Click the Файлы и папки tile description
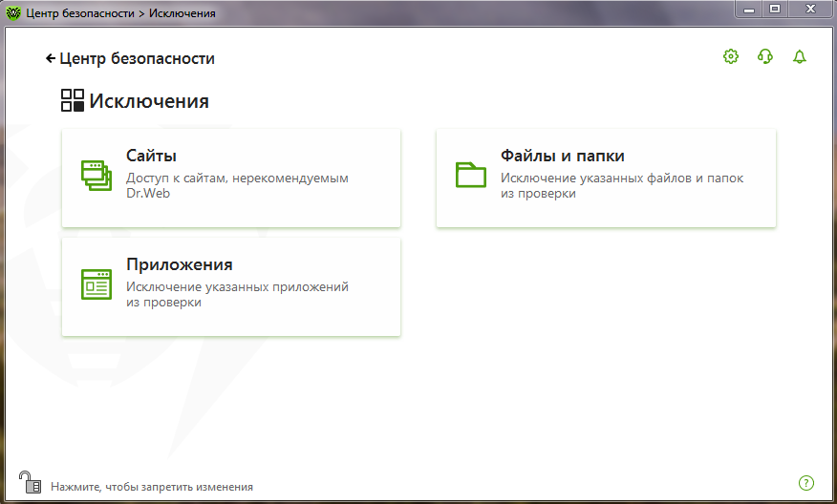 [621, 185]
